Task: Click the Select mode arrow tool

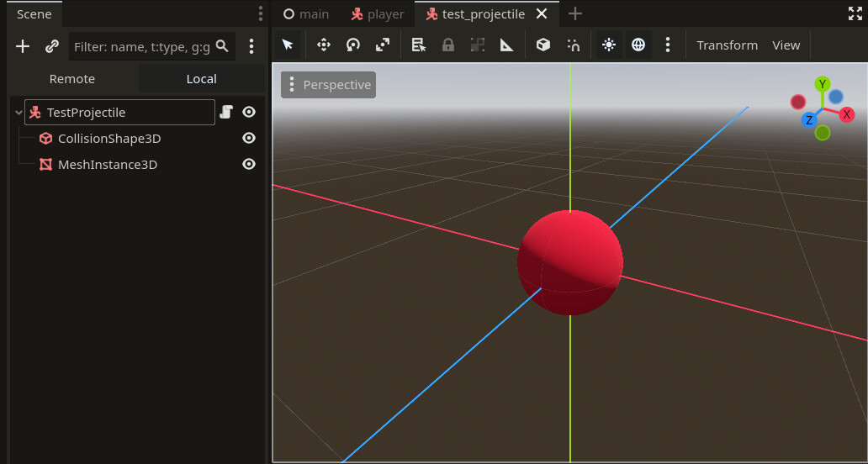Action: point(288,45)
